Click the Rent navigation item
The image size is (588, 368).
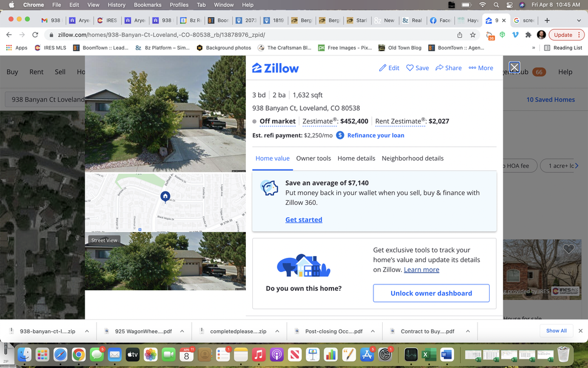pyautogui.click(x=36, y=72)
